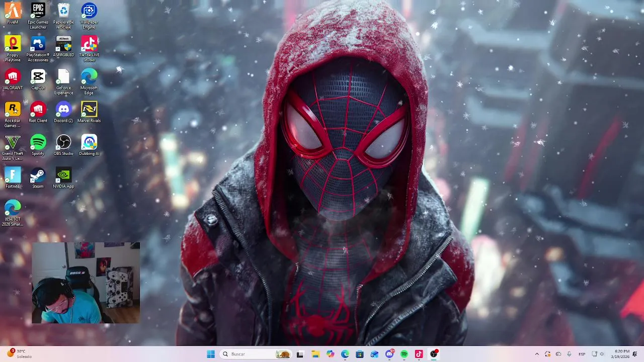Select the CapCut desktop icon
The height and width of the screenshot is (362, 644).
click(x=38, y=79)
